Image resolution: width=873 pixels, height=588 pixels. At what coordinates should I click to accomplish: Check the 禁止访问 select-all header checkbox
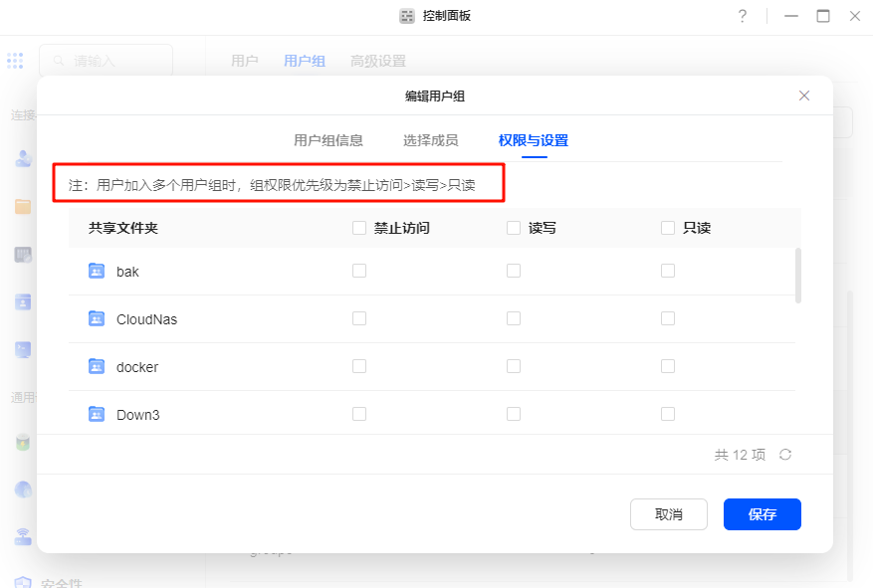(x=359, y=228)
